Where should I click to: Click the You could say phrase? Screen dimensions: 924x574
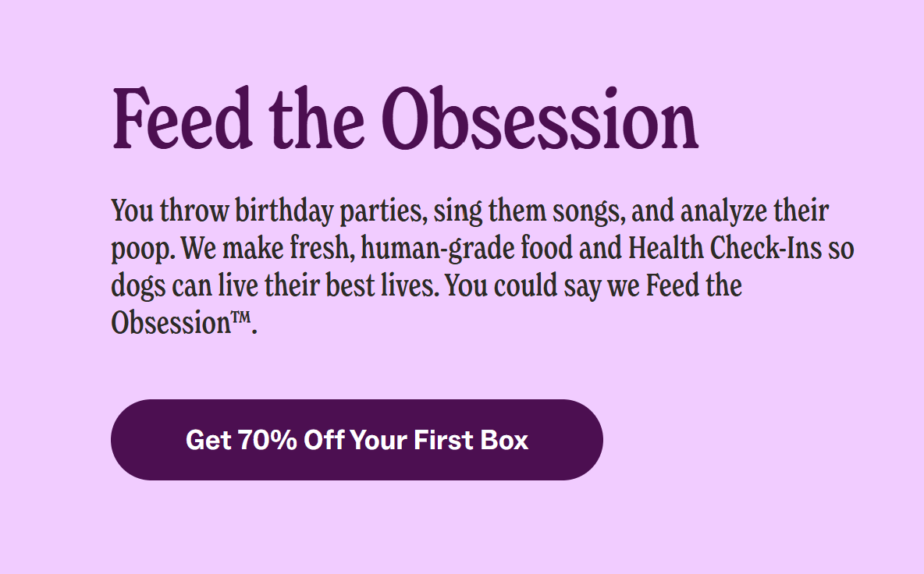532,285
